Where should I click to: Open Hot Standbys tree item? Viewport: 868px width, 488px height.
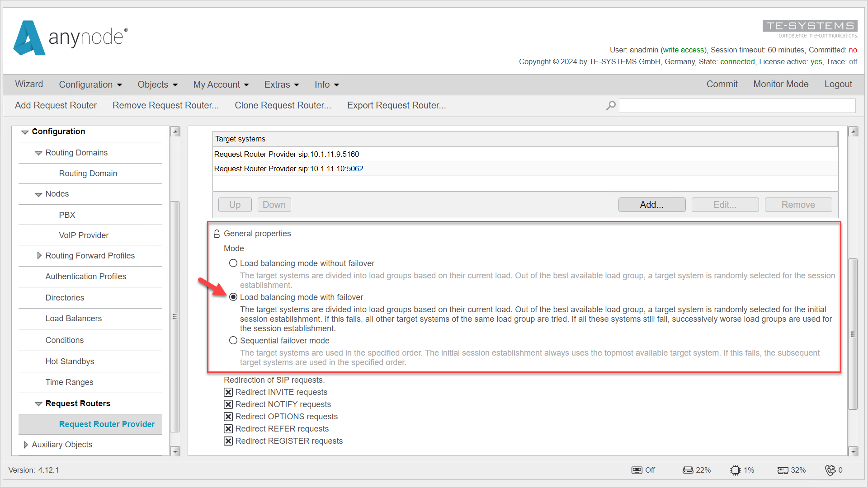70,361
